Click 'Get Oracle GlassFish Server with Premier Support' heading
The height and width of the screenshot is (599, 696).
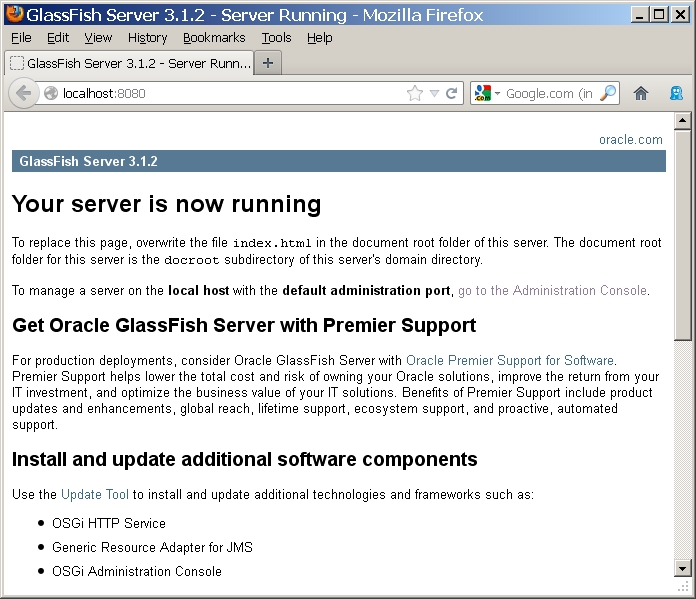(244, 325)
